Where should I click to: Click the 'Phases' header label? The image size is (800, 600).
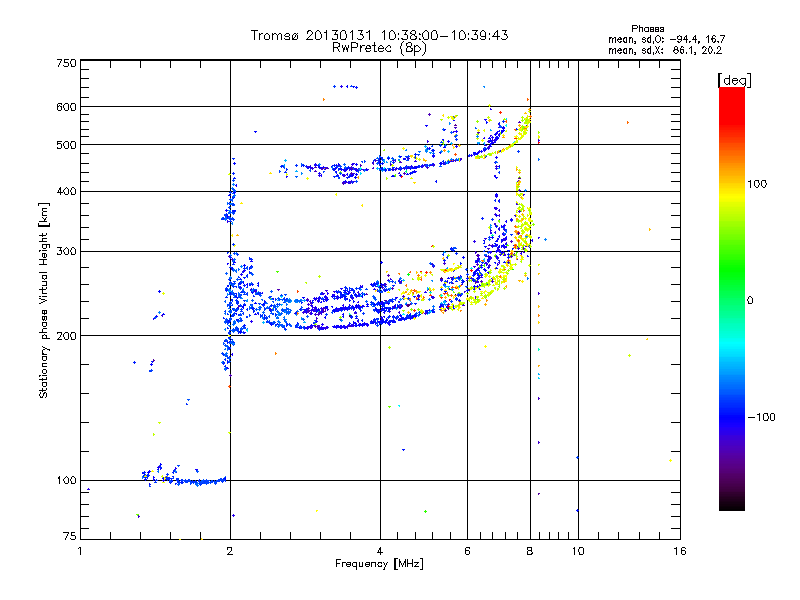647,29
